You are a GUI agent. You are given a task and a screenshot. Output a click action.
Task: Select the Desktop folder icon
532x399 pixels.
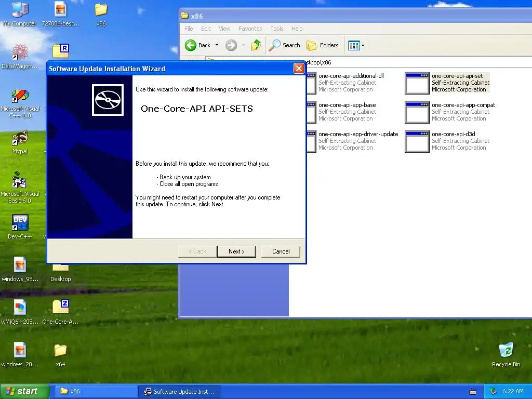click(60, 274)
